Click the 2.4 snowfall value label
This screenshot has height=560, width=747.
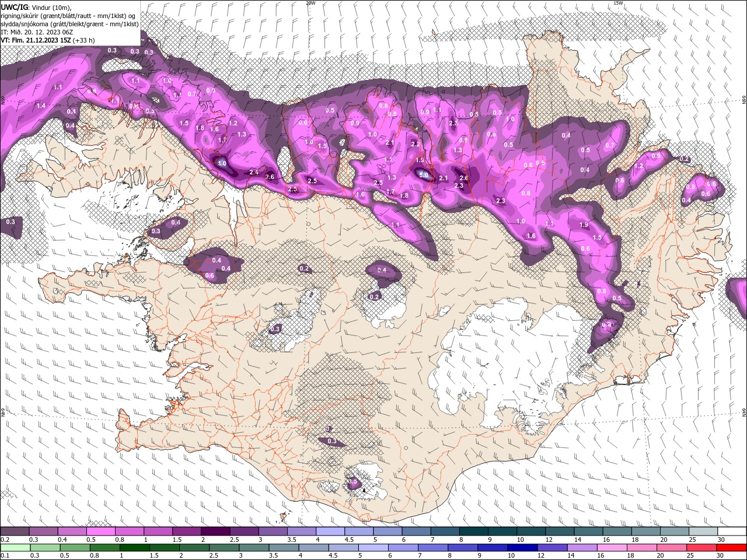254,172
